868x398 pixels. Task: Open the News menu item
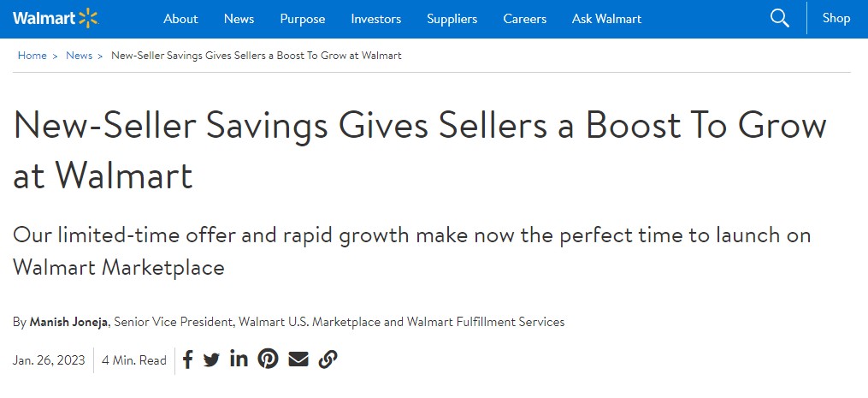239,19
